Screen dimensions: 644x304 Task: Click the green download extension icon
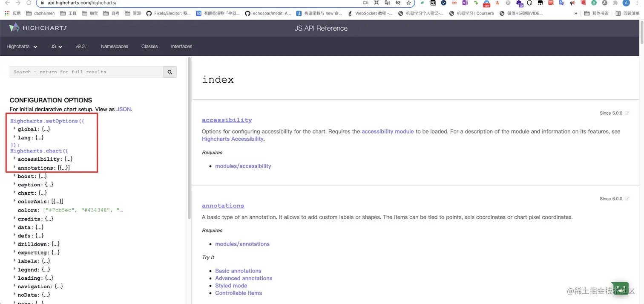594,3
